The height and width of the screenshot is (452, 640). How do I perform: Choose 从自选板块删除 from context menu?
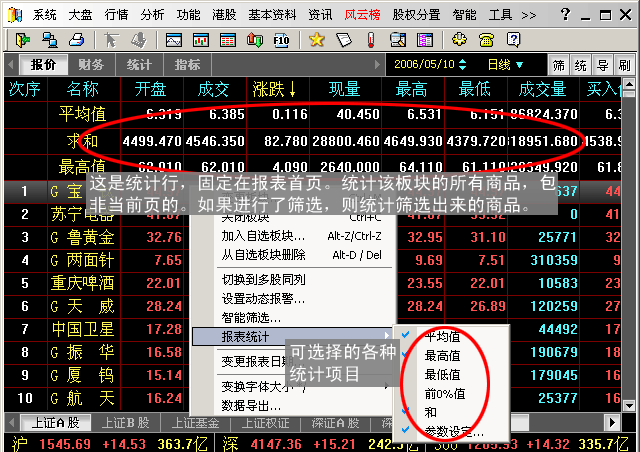click(x=302, y=255)
